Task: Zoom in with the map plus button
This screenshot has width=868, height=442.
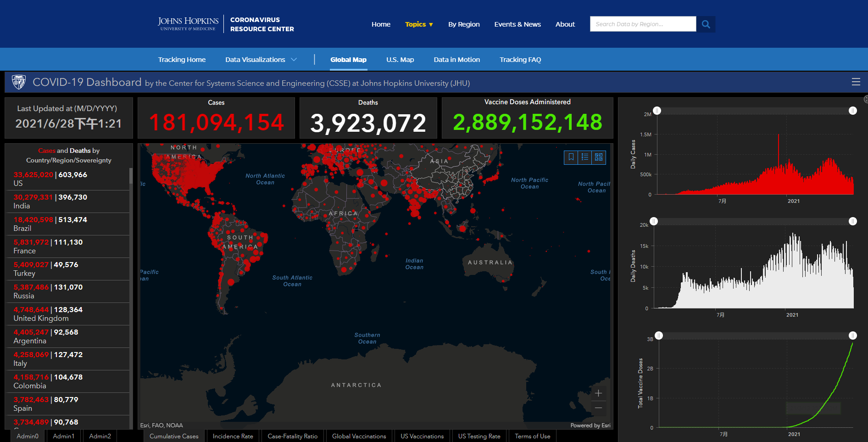Action: pyautogui.click(x=598, y=393)
